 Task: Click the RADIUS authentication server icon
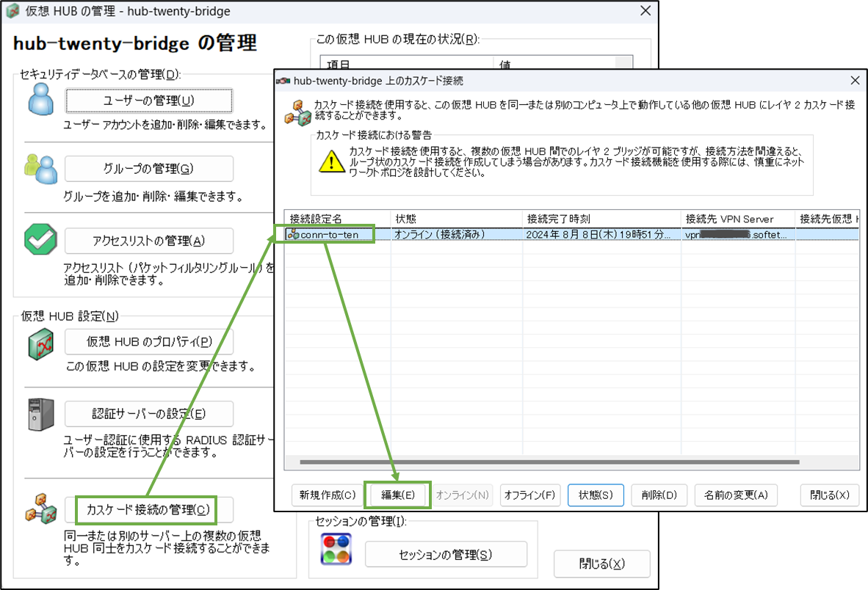click(x=40, y=413)
